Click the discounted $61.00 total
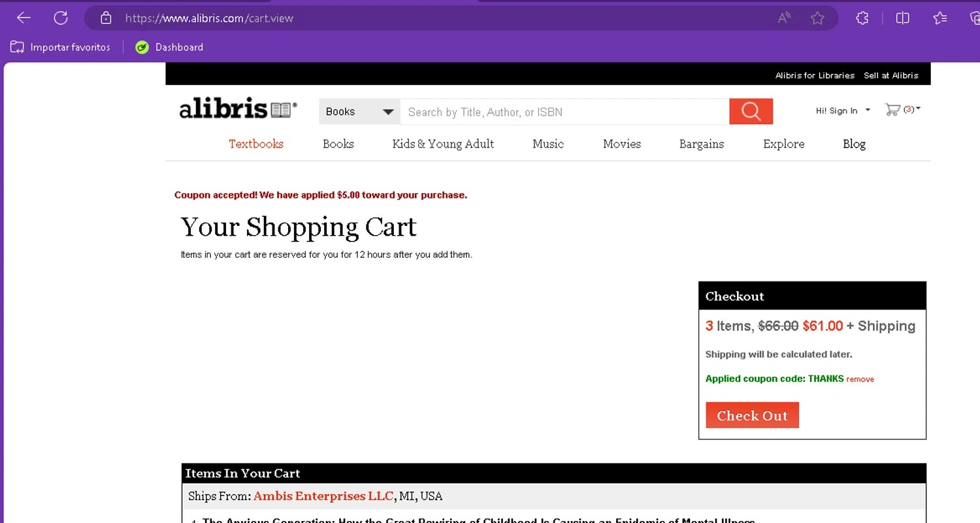The image size is (980, 523). tap(823, 326)
